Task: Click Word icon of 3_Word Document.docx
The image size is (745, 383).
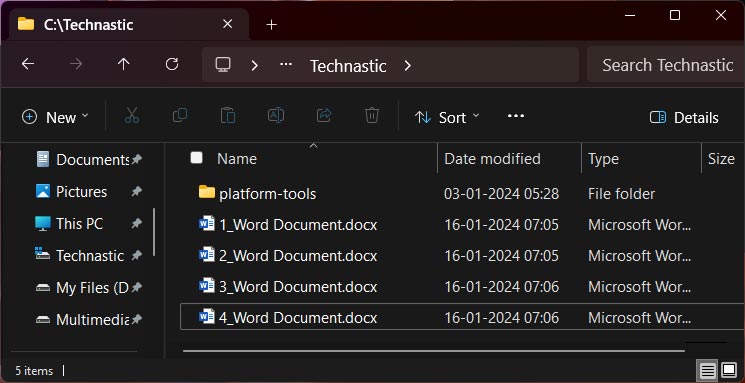Action: (x=207, y=286)
